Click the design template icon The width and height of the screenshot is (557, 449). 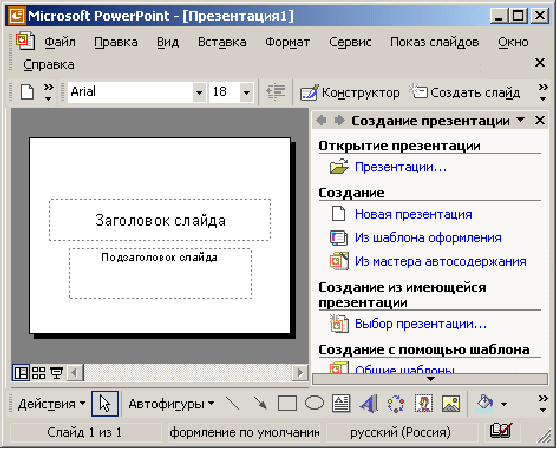tap(339, 238)
